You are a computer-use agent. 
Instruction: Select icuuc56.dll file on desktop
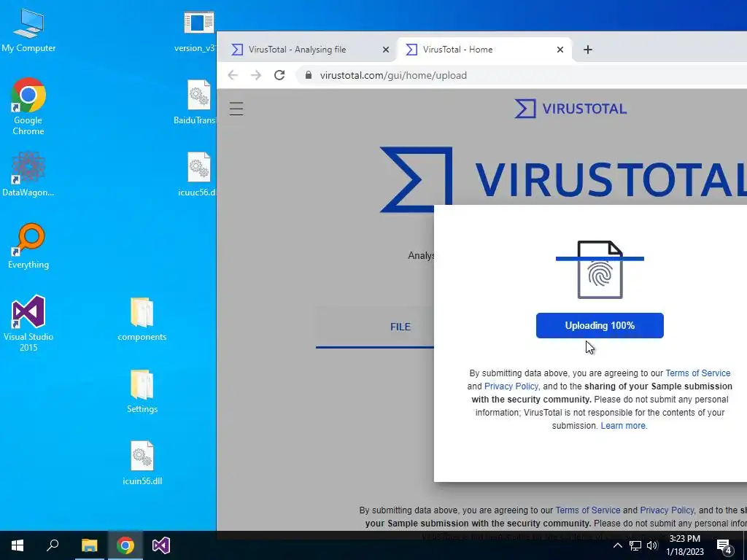point(198,175)
